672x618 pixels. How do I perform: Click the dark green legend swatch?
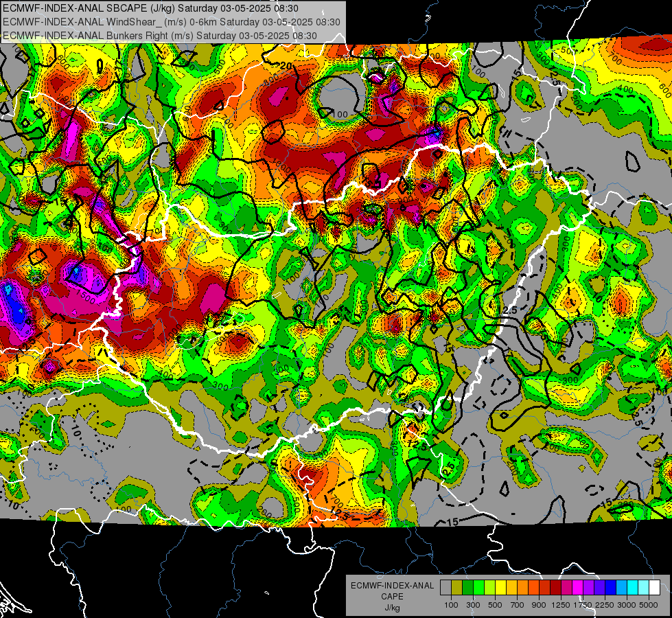467,587
